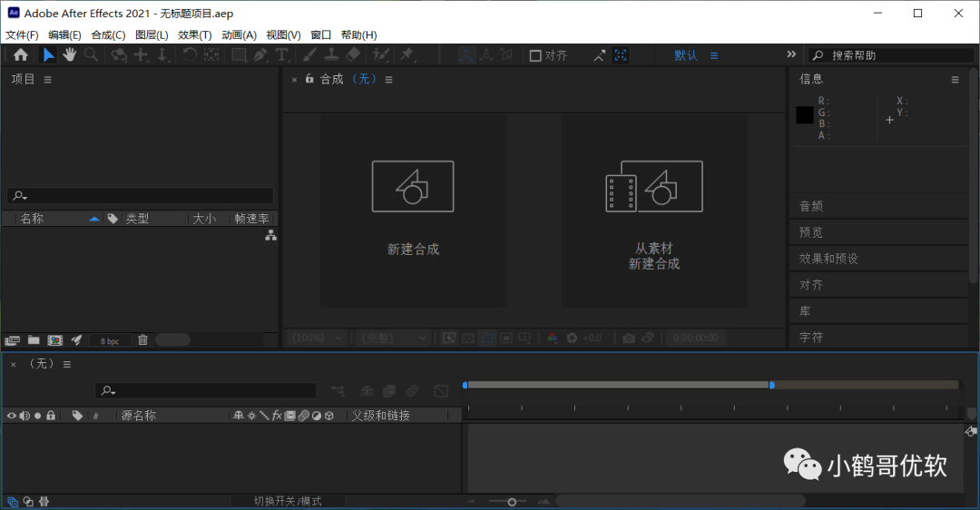The width and height of the screenshot is (980, 510).
Task: Select the Roto Brush tool
Action: [x=380, y=55]
